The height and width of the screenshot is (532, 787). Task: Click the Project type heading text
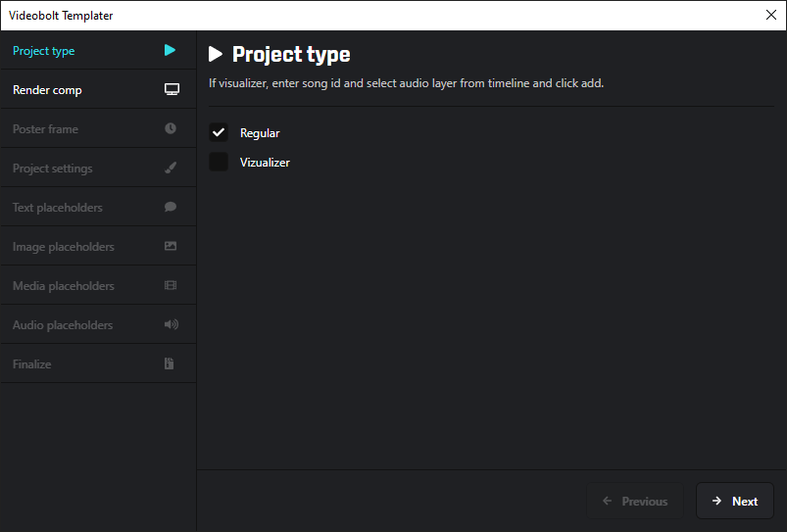tap(291, 54)
